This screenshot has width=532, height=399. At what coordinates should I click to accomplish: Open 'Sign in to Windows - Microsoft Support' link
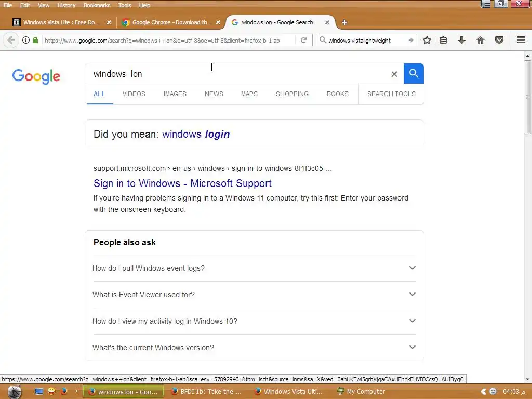tap(182, 183)
